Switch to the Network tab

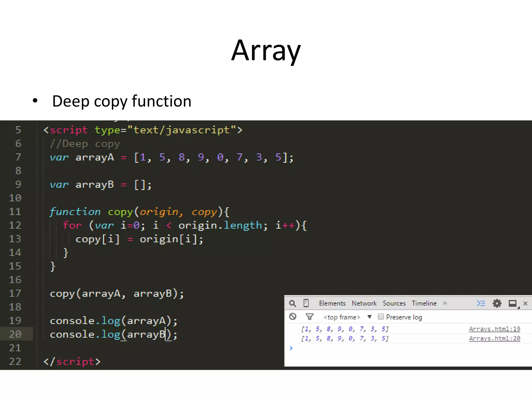pyautogui.click(x=364, y=303)
